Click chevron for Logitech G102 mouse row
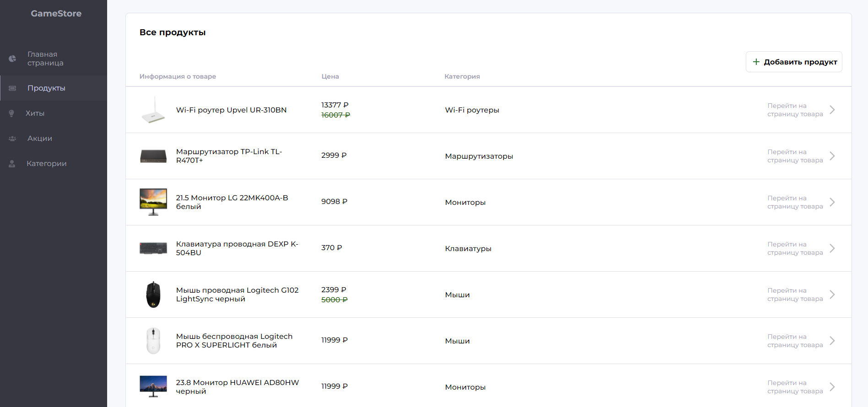Image resolution: width=868 pixels, height=407 pixels. click(832, 295)
